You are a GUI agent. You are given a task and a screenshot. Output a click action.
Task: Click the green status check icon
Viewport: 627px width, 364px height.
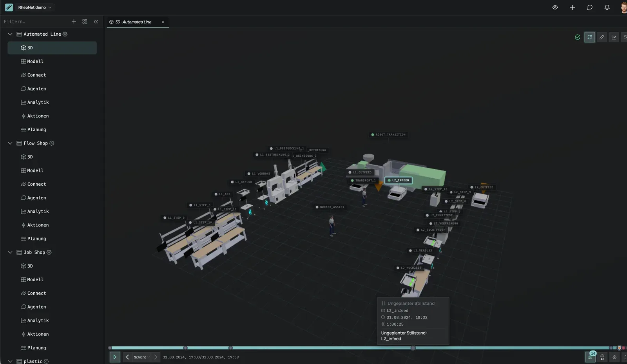pos(577,37)
